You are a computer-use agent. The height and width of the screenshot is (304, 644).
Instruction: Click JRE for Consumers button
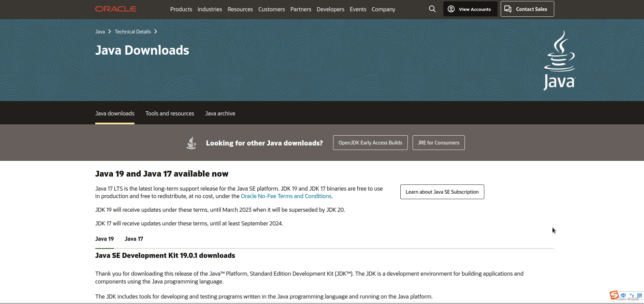(x=439, y=143)
